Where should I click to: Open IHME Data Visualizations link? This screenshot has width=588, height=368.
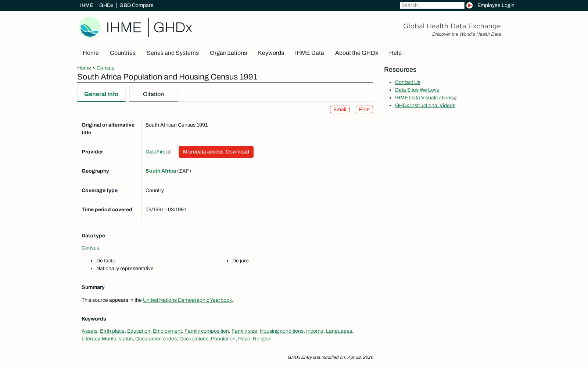424,98
